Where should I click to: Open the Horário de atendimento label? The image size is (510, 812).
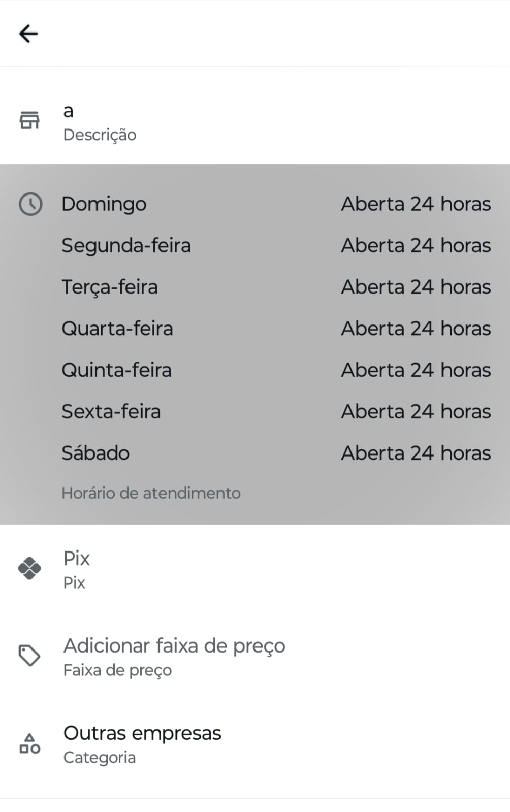(x=151, y=493)
